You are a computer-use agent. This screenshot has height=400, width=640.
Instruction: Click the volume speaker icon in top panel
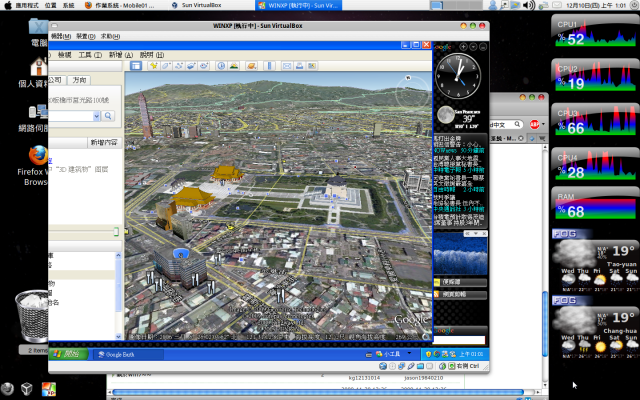click(x=528, y=5)
